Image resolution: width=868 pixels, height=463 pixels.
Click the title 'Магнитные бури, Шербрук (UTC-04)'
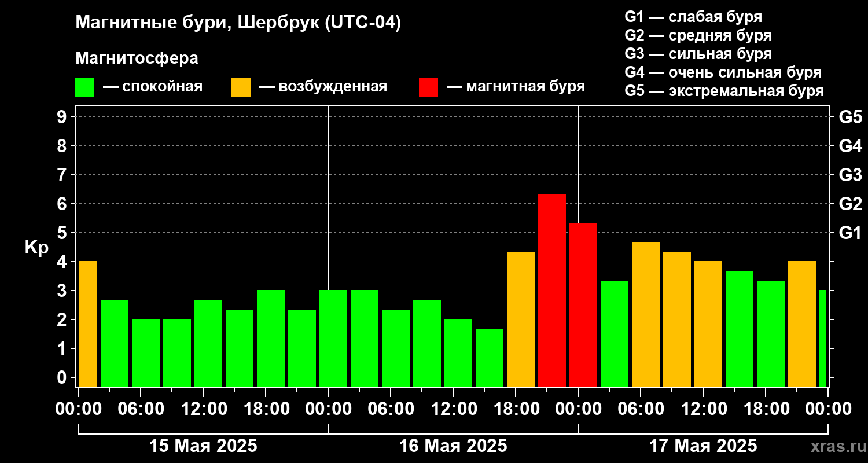pos(238,23)
